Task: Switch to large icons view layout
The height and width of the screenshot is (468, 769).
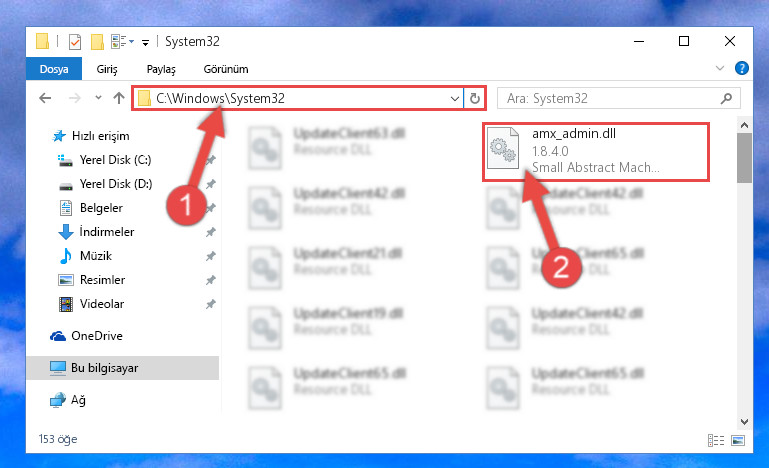Action: click(x=738, y=440)
